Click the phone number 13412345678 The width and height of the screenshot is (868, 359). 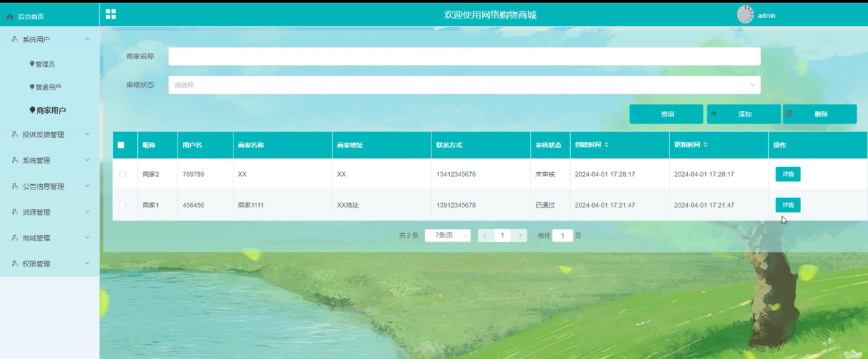(x=456, y=174)
